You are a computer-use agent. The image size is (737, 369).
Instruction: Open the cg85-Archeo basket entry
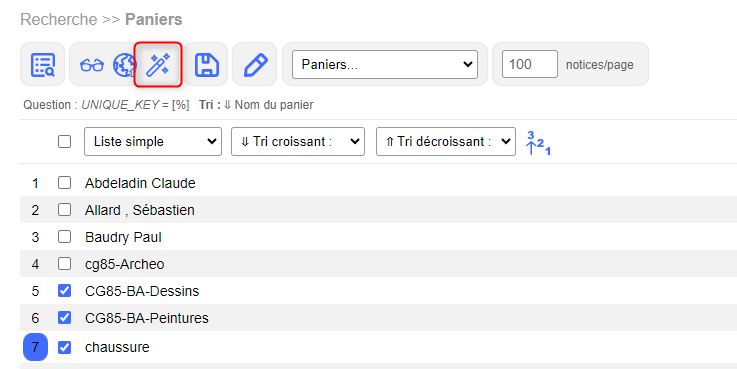(125, 264)
